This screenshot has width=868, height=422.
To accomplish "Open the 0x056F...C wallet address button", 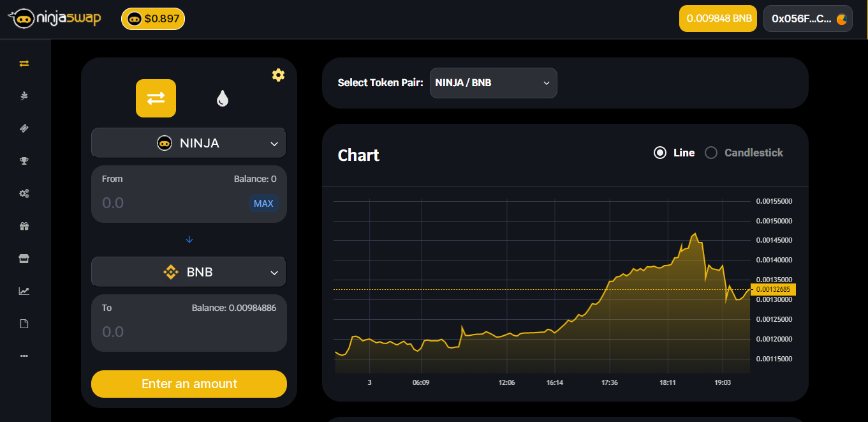I will [x=808, y=19].
